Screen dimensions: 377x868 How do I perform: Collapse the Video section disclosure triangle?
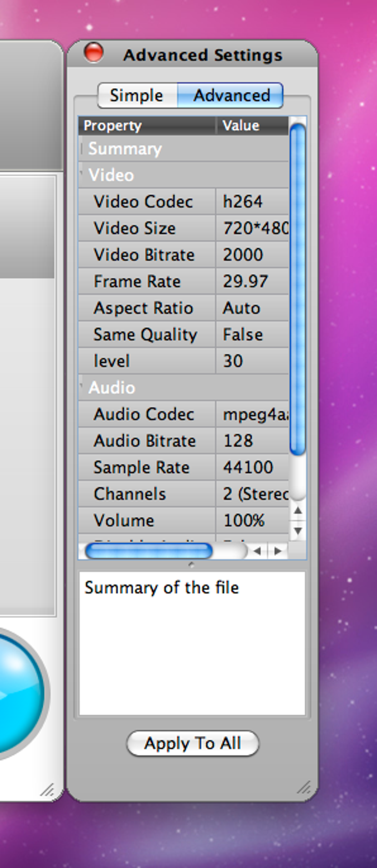(82, 173)
